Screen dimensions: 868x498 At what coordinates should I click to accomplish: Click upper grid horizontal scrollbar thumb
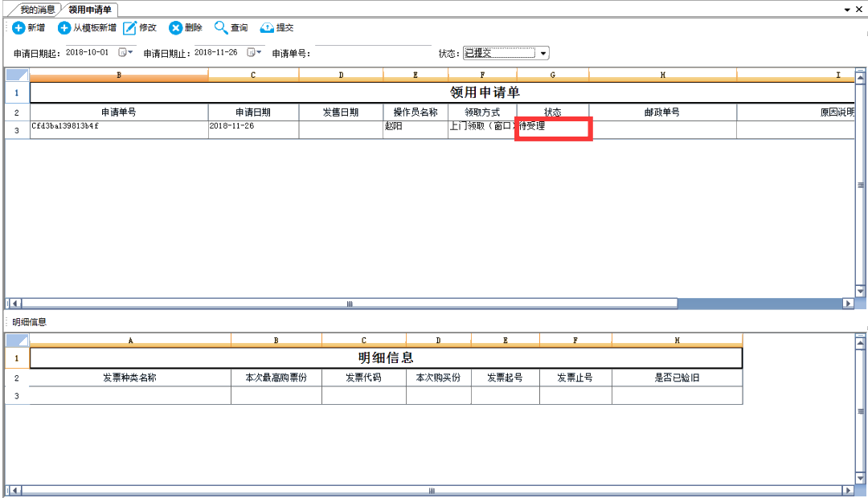click(x=350, y=304)
